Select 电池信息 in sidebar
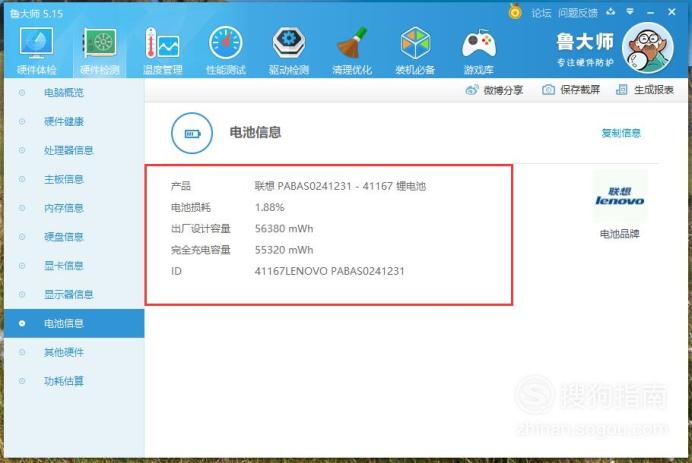Viewport: 692px width, 463px height. coord(74,324)
